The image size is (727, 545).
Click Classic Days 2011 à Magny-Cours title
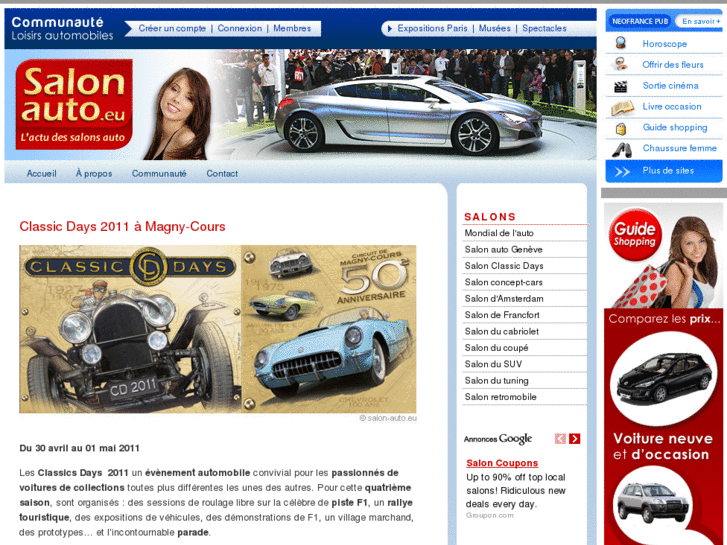tap(122, 226)
